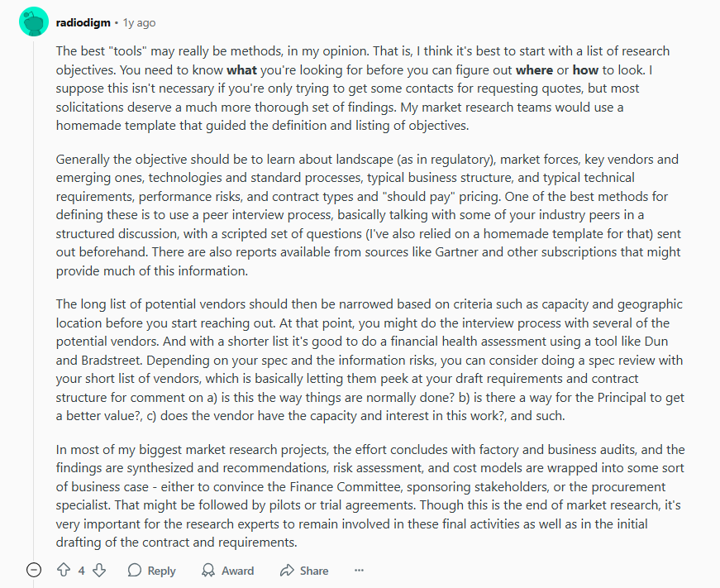Click the vote count number 4
The height and width of the screenshot is (588, 720).
[x=81, y=571]
